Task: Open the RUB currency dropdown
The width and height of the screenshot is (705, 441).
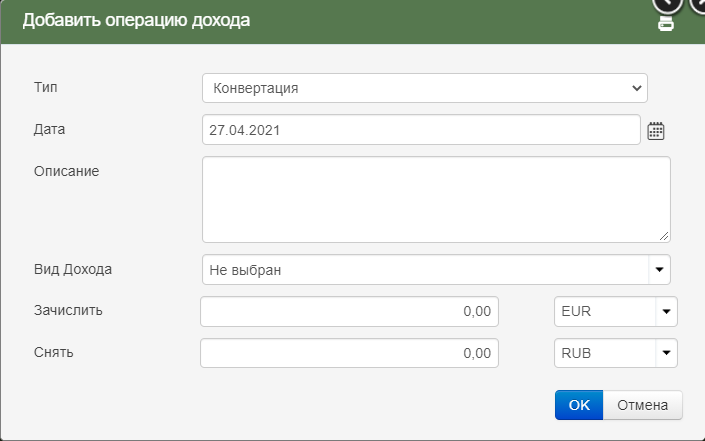Action: [616, 353]
